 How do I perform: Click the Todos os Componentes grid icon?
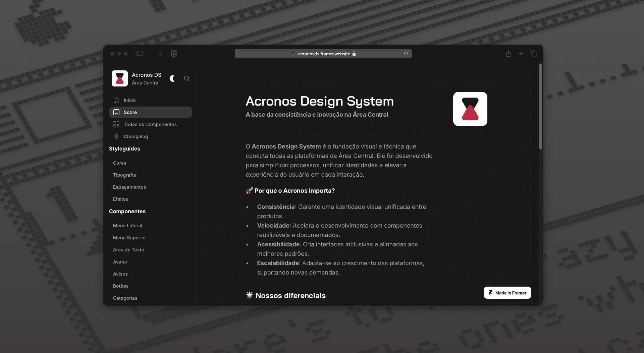tap(116, 124)
